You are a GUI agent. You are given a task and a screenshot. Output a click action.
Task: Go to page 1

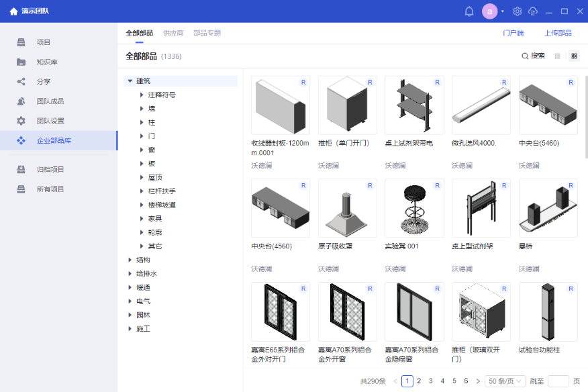407,381
